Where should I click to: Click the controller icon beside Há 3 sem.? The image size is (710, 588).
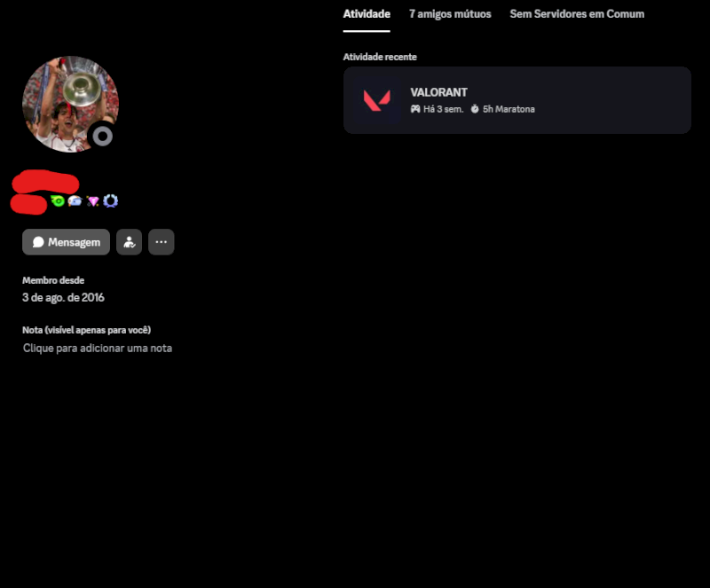pos(415,108)
